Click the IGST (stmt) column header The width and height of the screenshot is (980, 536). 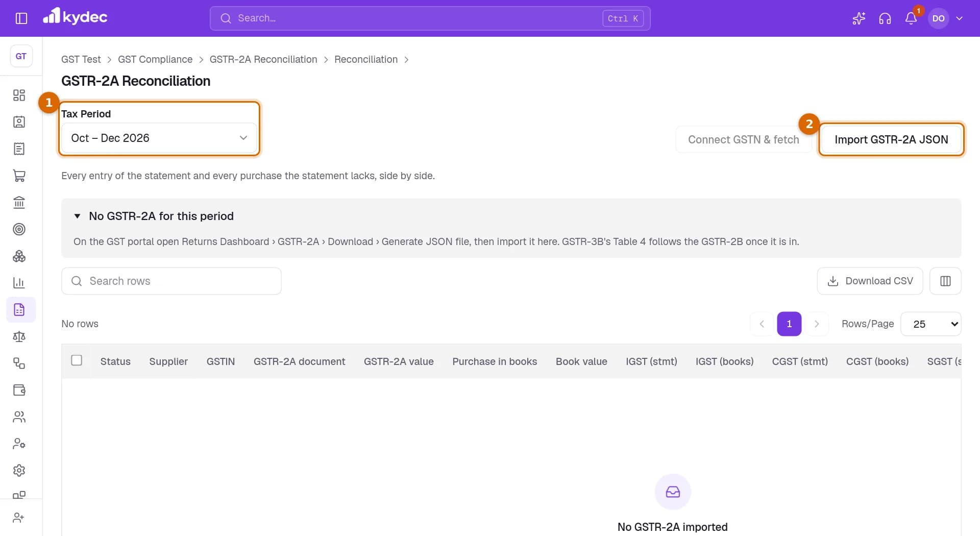coord(651,362)
